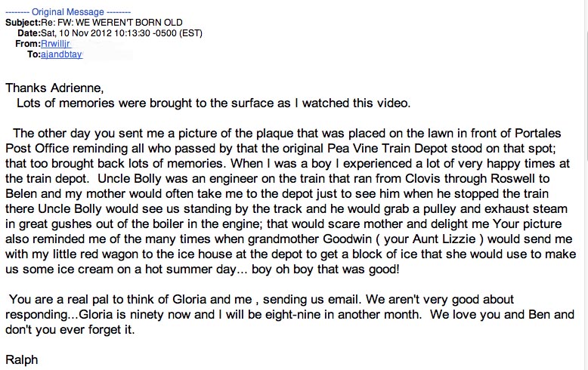Click the To: field label
588x370 pixels.
click(x=34, y=54)
